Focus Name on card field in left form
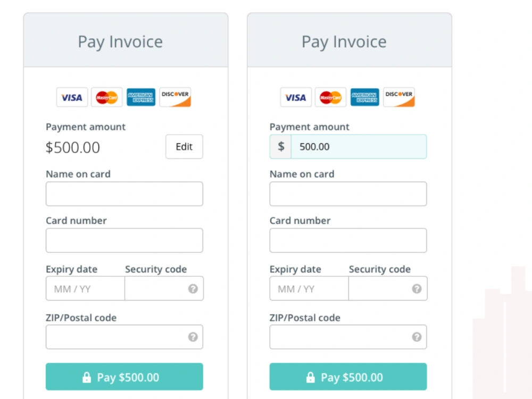This screenshot has width=532, height=399. pos(124,194)
